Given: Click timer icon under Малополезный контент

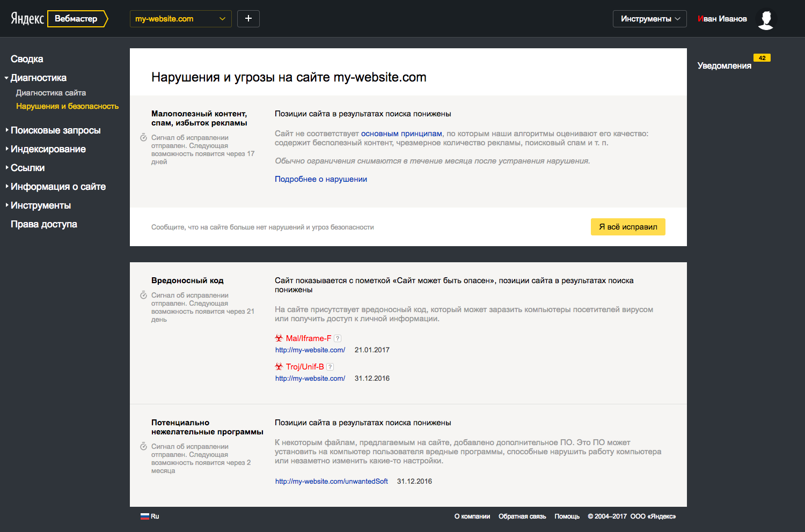Looking at the screenshot, I should 144,138.
